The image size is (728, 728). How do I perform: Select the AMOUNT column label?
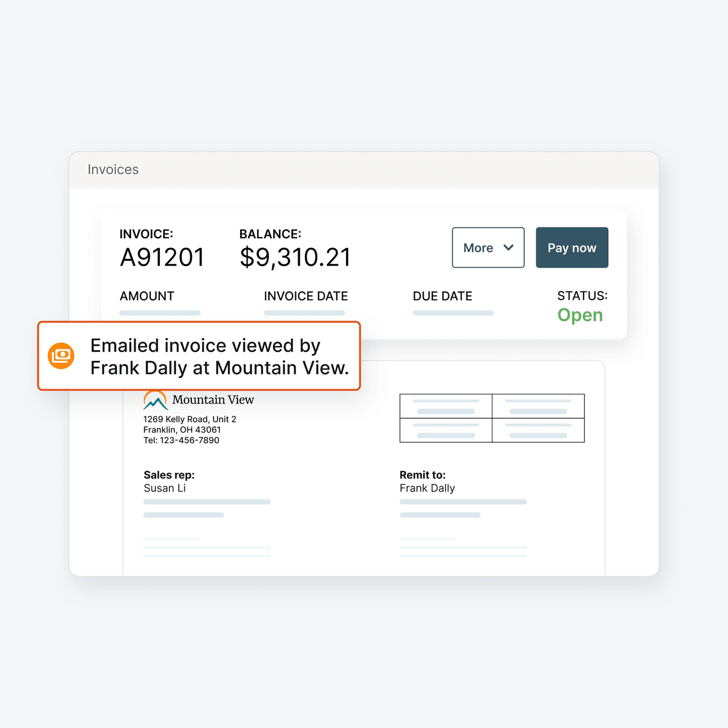click(147, 296)
